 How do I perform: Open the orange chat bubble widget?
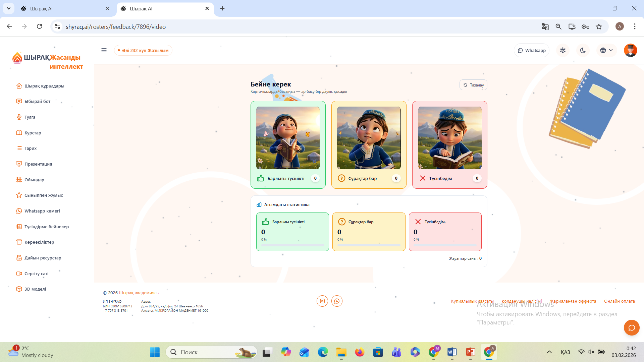[632, 327]
